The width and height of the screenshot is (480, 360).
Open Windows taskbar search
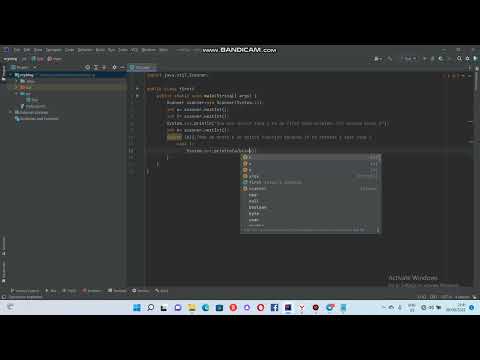coord(150,308)
